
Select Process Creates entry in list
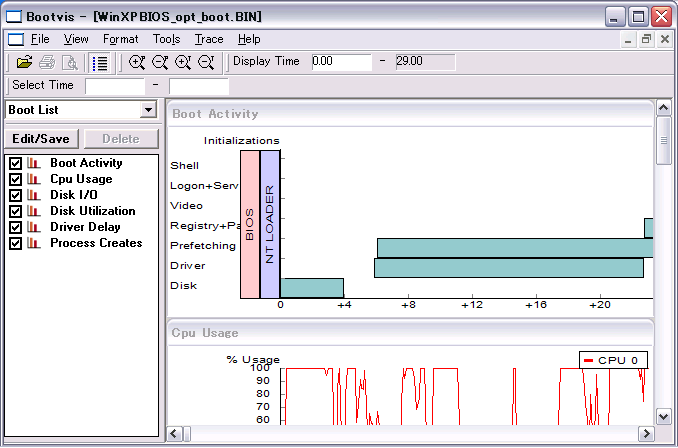coord(96,243)
